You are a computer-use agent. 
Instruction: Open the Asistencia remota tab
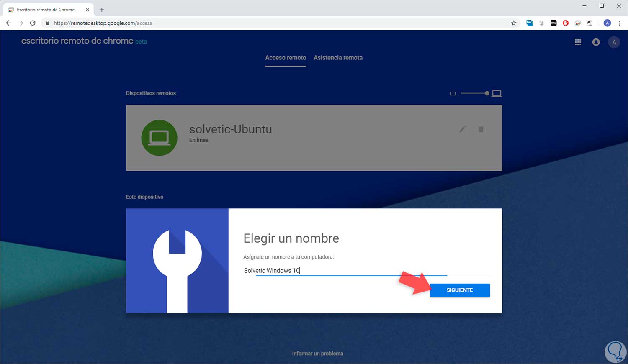[338, 58]
